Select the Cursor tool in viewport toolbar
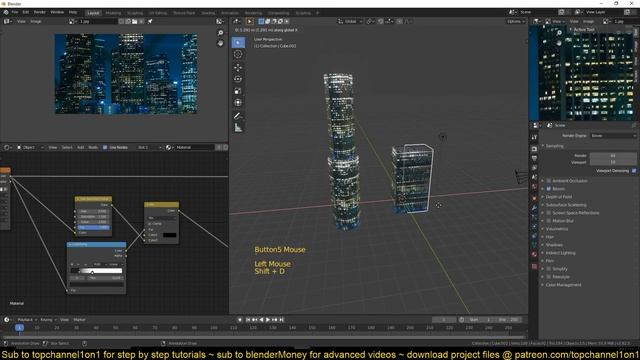 [x=238, y=54]
